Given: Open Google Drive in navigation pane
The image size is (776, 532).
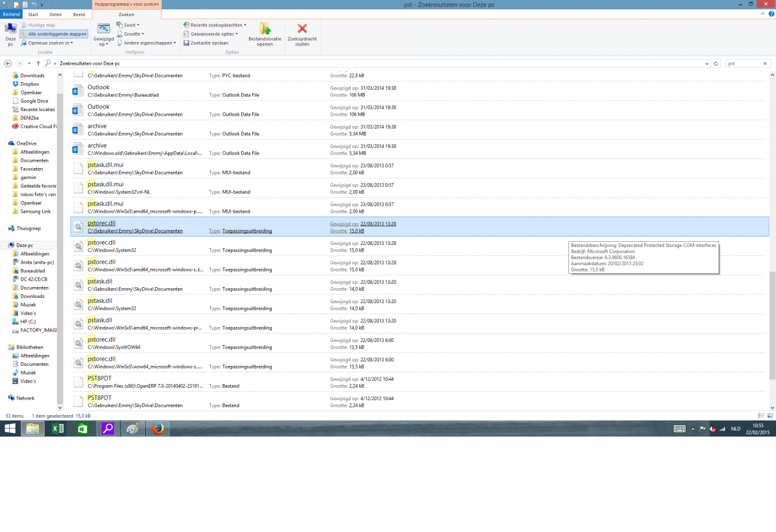Looking at the screenshot, I should point(34,101).
